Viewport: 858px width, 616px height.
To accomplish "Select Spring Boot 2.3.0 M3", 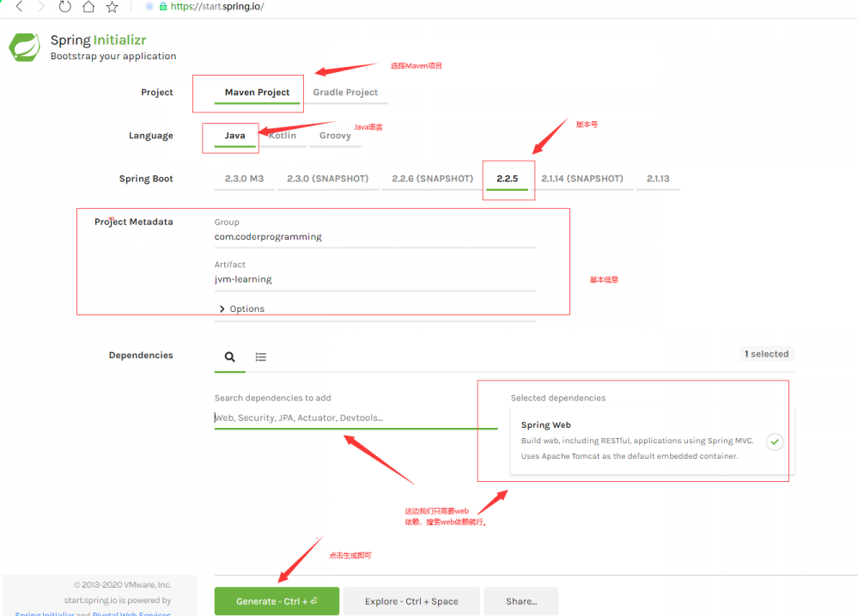I will (x=244, y=179).
